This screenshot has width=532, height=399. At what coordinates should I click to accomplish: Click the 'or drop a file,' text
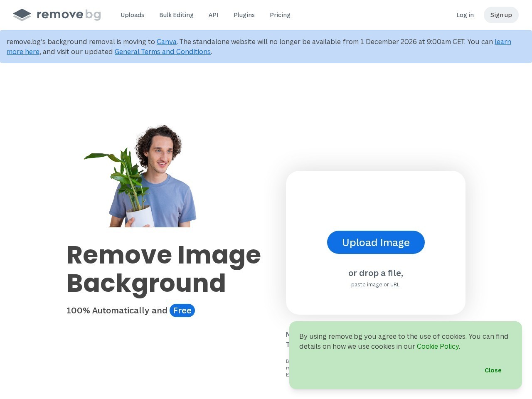click(x=376, y=273)
